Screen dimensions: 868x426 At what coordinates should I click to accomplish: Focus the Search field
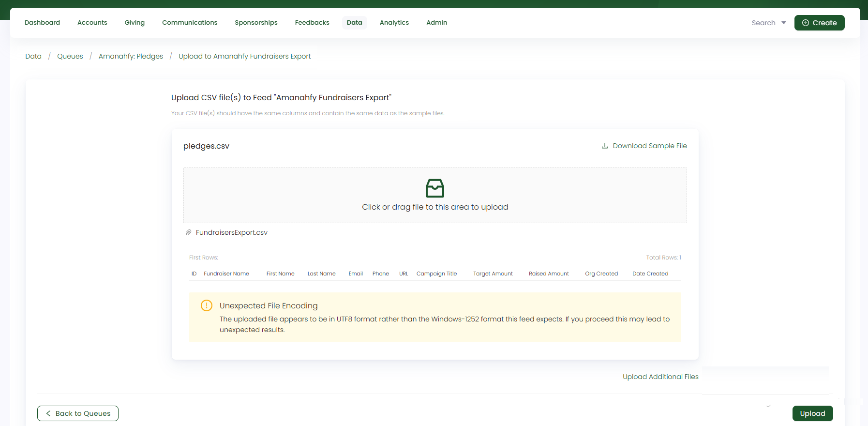[x=763, y=23]
